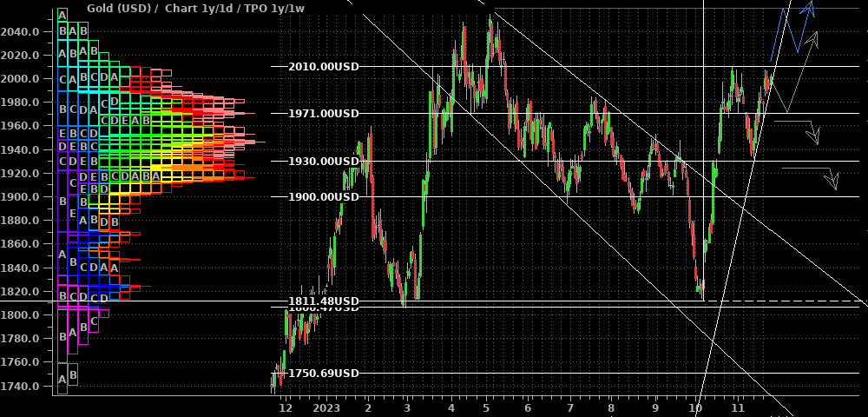The image size is (868, 417).
Task: Select the 1960.0 price axis tick
Action: 21,126
